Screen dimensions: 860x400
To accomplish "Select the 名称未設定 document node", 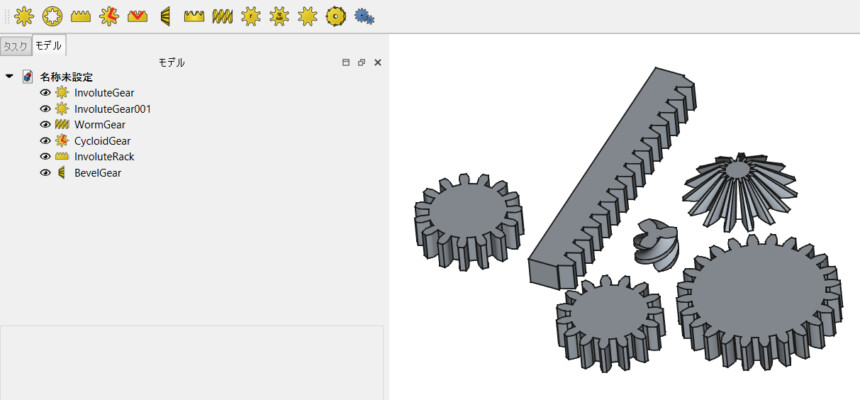I will [66, 76].
